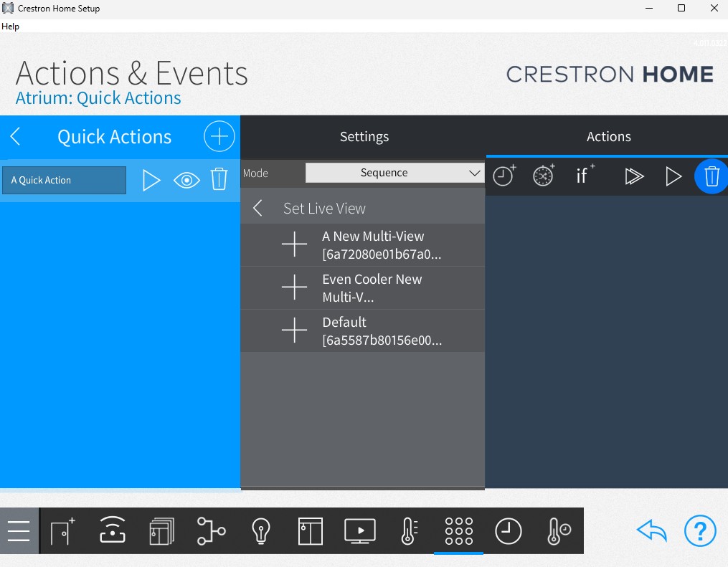
Task: Go back from Quick Actions panel
Action: (15, 136)
